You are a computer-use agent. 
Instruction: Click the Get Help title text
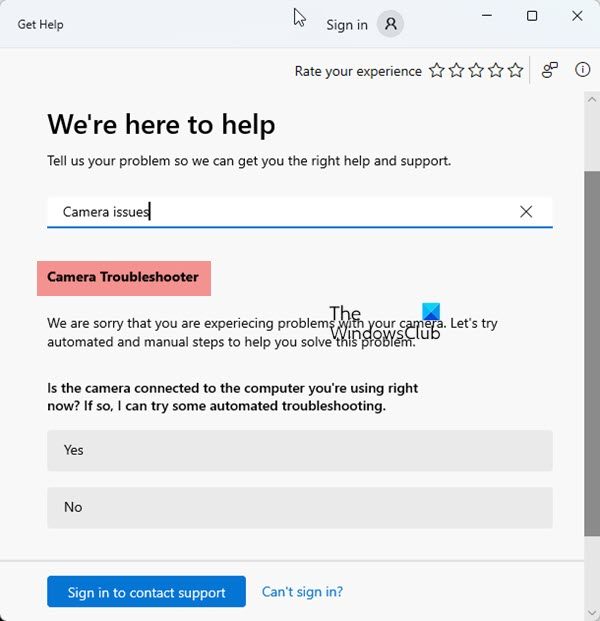[40, 25]
